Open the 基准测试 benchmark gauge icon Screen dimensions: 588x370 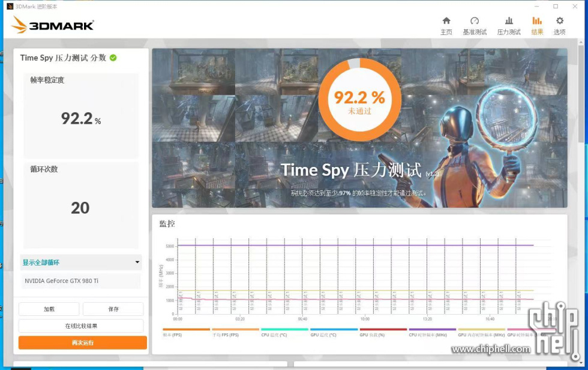(x=475, y=21)
